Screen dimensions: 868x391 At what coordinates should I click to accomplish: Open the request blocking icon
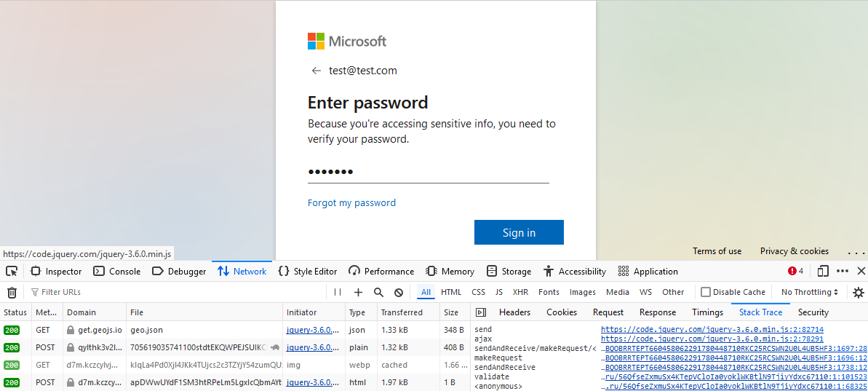click(398, 292)
